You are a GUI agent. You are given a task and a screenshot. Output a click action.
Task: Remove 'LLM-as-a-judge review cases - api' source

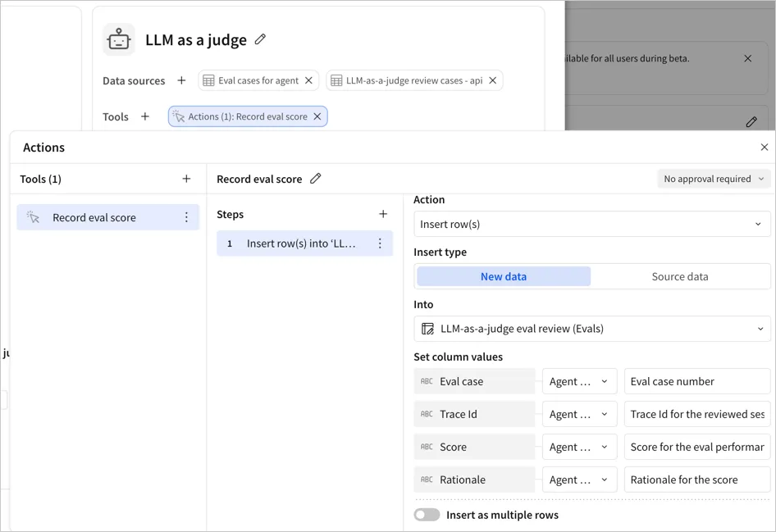492,80
